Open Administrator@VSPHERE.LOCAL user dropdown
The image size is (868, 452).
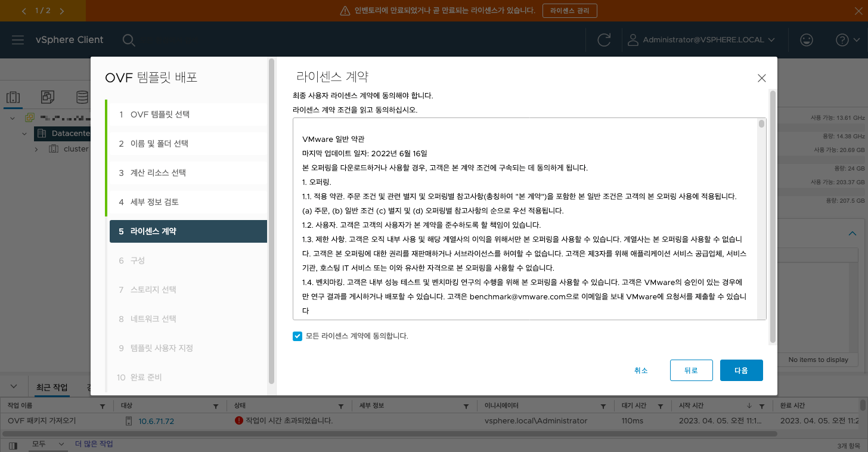708,40
